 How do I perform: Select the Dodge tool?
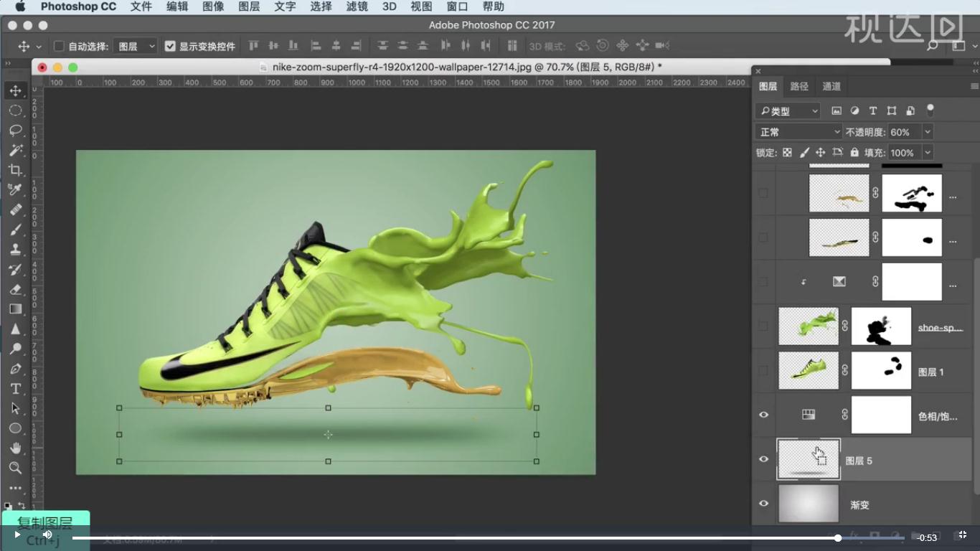click(15, 349)
